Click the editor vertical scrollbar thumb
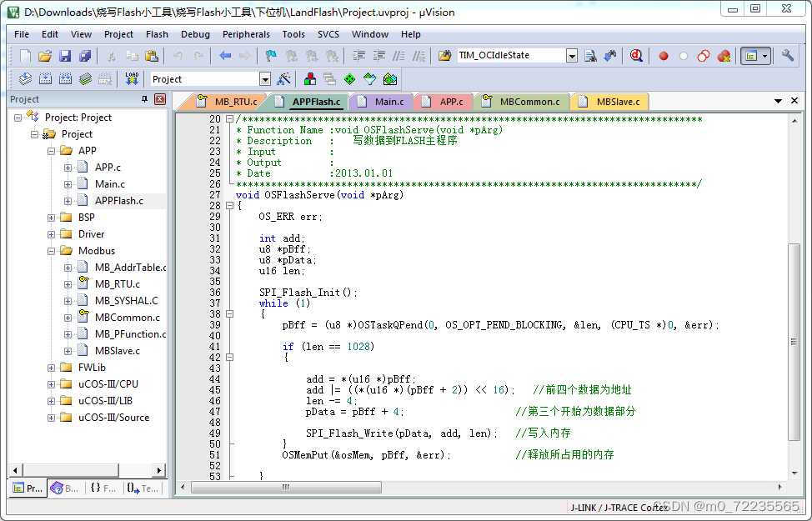 coord(794,341)
